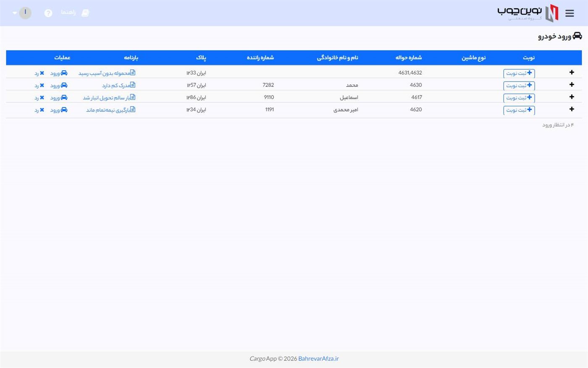Click the شماره راننده column header
Image resolution: width=588 pixels, height=368 pixels.
[260, 58]
